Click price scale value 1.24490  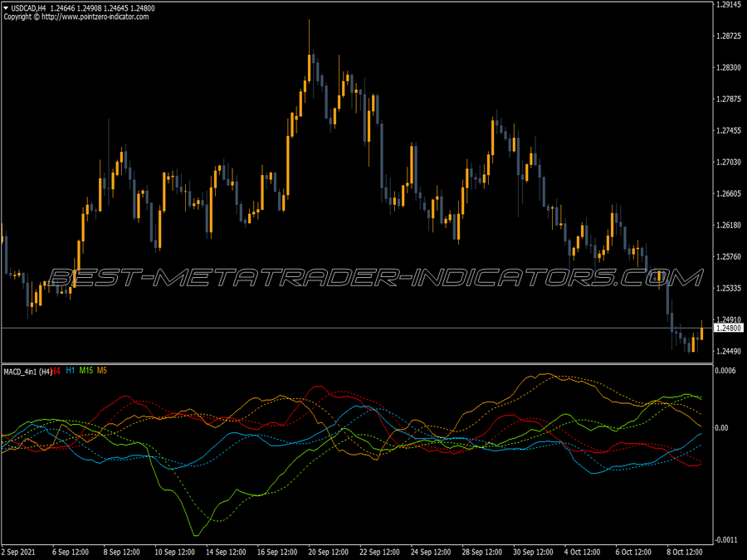[x=729, y=351]
